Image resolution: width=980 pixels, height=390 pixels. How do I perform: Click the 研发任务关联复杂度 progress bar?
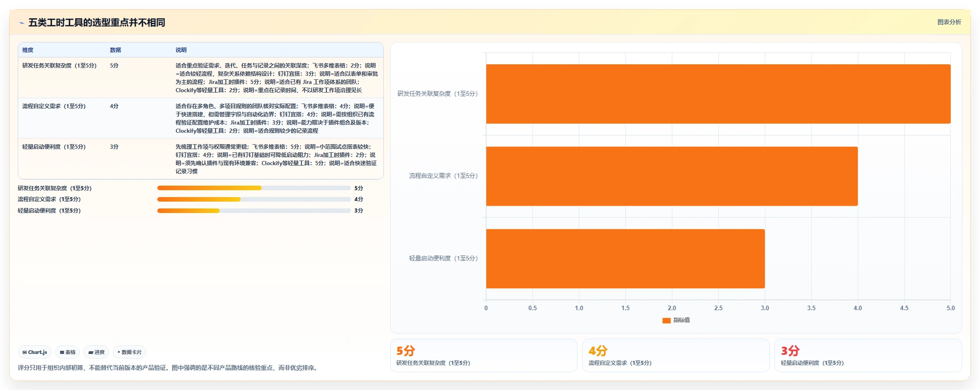(x=254, y=188)
